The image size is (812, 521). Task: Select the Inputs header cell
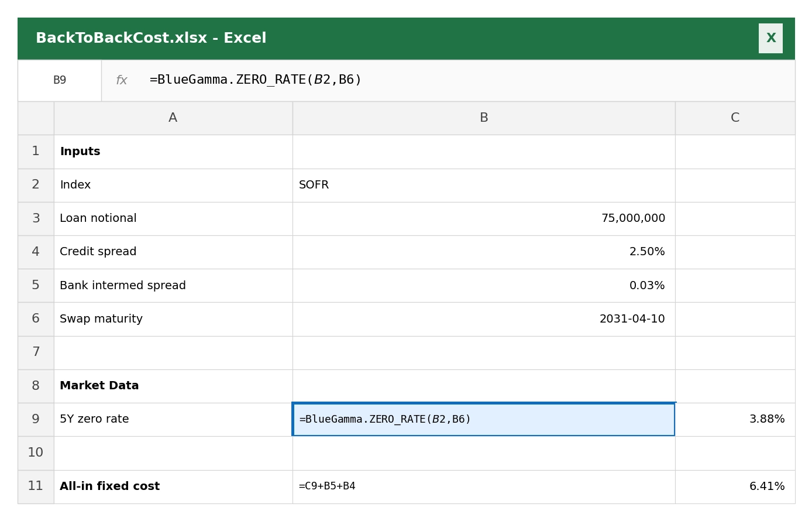tap(173, 151)
